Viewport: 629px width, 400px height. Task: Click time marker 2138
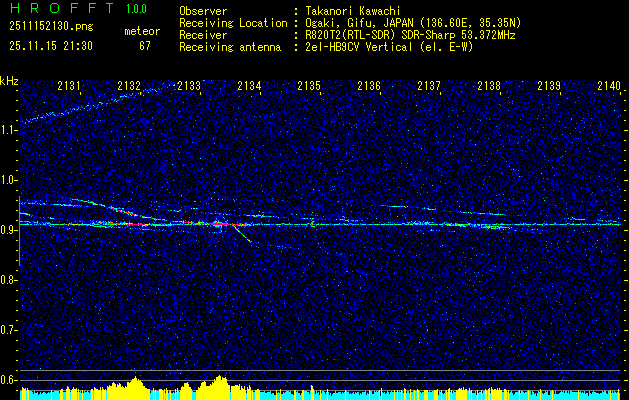(x=489, y=85)
